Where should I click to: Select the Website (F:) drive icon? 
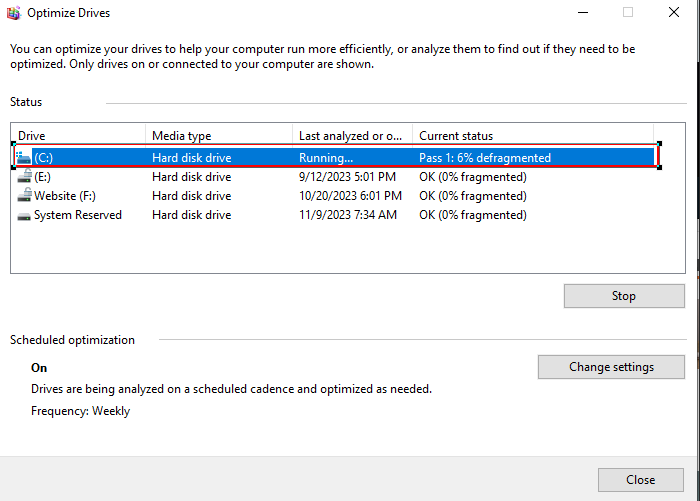[x=25, y=195]
